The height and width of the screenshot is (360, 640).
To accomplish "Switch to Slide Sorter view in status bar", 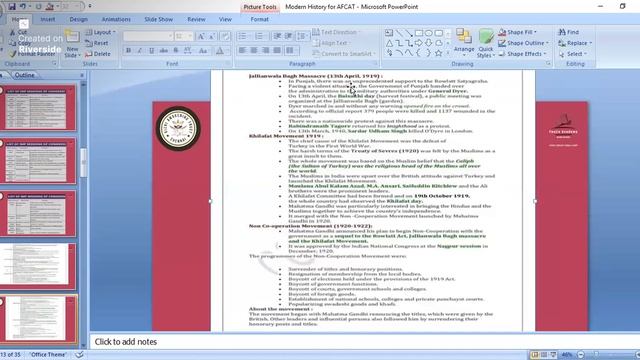I will pyautogui.click(x=544, y=355).
